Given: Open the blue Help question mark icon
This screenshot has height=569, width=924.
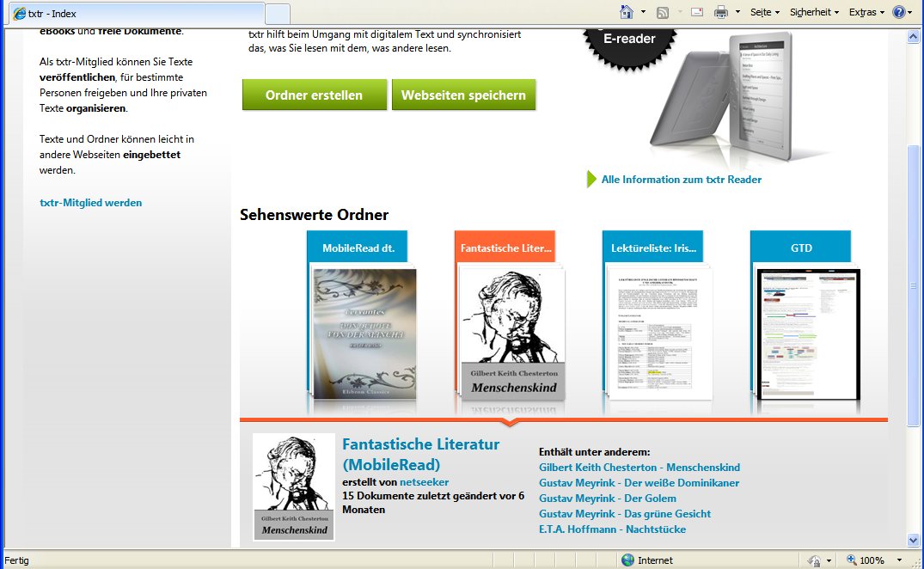Looking at the screenshot, I should [x=899, y=12].
